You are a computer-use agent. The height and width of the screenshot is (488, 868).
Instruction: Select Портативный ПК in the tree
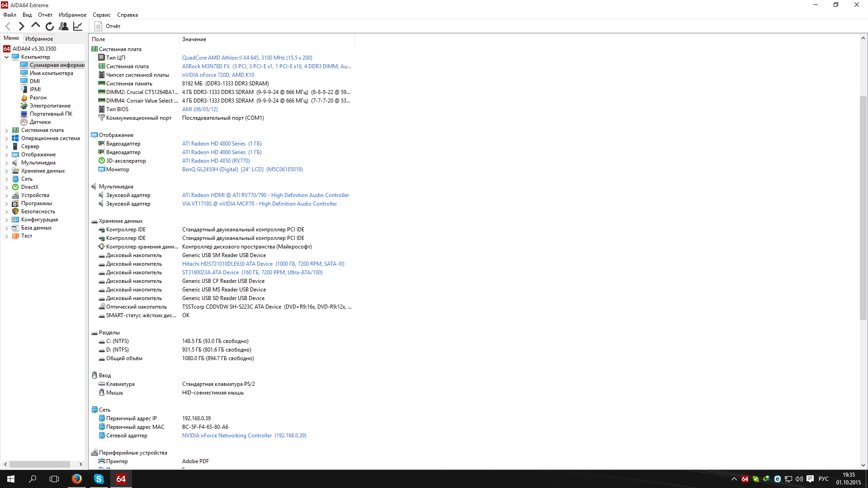click(x=51, y=114)
